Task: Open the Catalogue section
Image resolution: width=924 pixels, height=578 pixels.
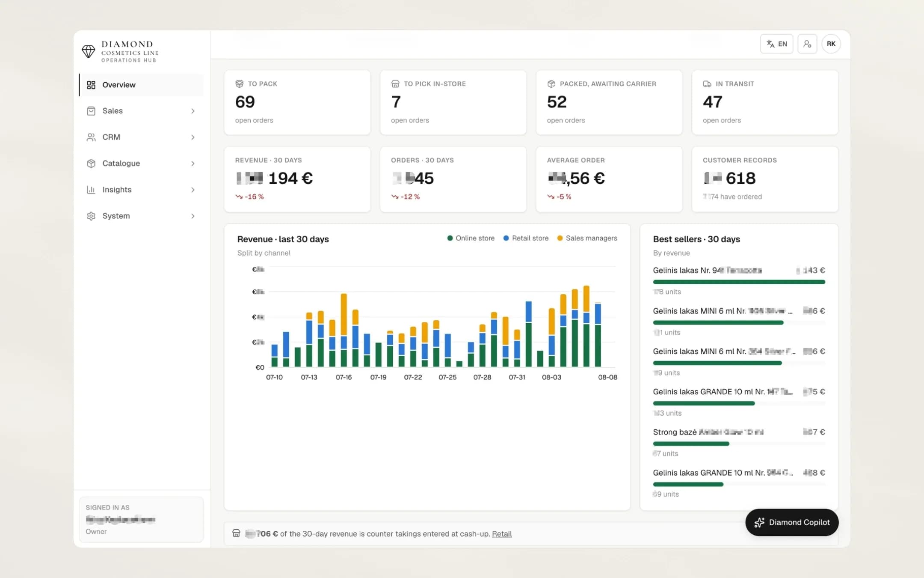Action: coord(141,164)
